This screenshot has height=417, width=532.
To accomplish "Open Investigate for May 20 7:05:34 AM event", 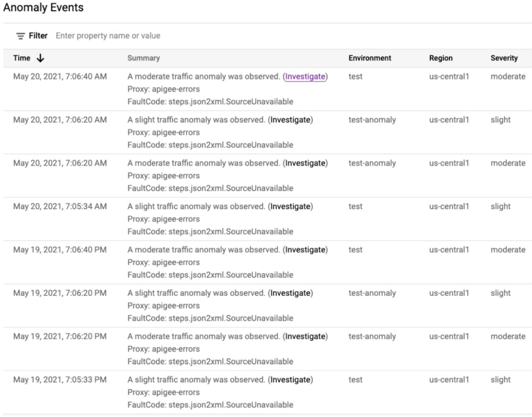I will coord(291,207).
